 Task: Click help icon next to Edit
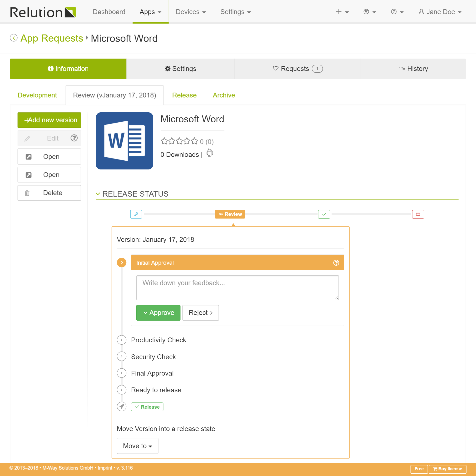(x=74, y=138)
